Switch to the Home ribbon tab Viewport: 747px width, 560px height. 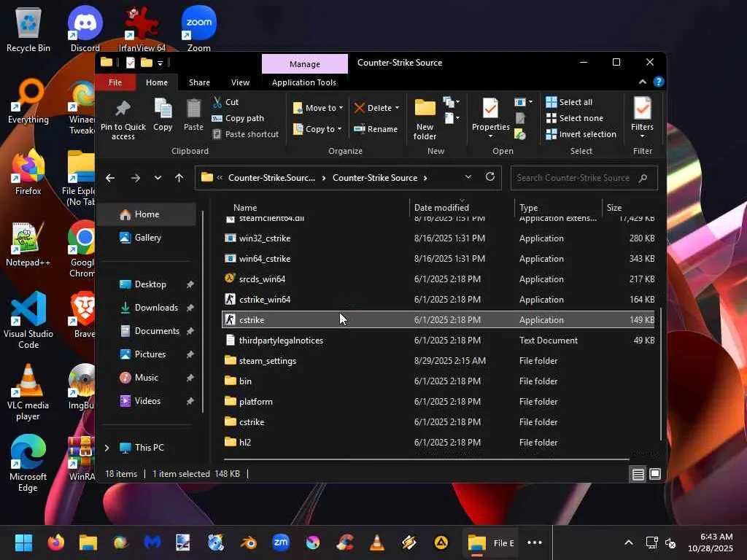(157, 82)
